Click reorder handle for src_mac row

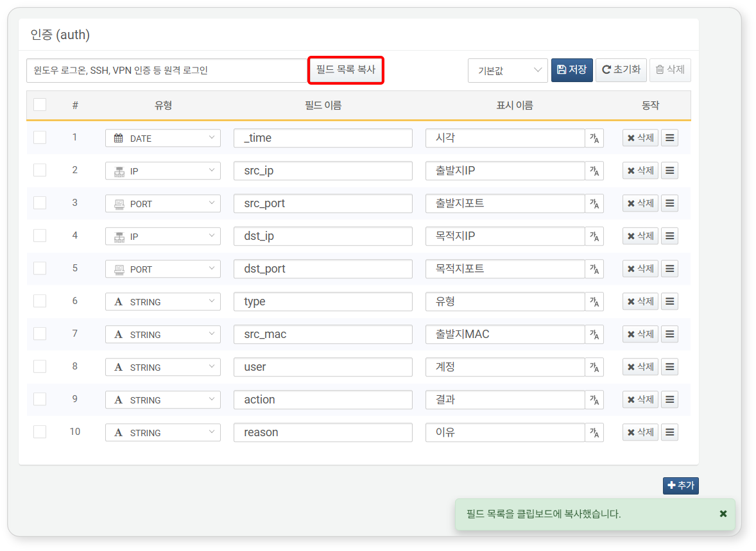coord(670,334)
